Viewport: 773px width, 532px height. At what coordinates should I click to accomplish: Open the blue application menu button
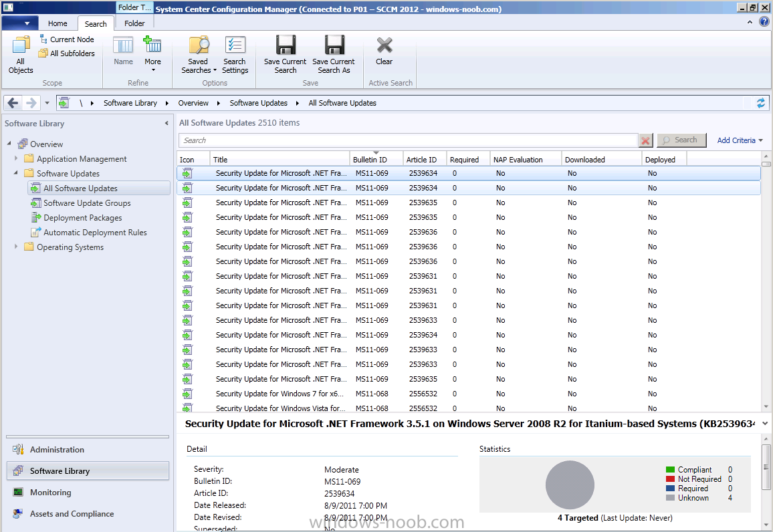tap(19, 23)
